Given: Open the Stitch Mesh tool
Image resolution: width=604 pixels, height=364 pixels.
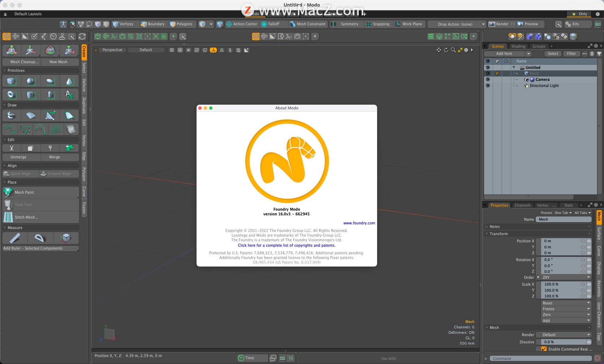Looking at the screenshot, I should (26, 217).
